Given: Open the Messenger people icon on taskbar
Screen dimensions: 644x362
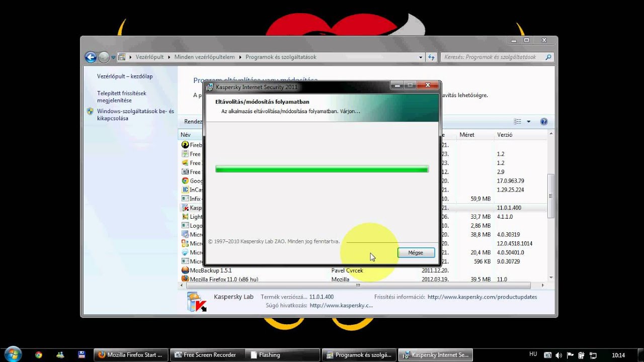Looking at the screenshot, I should point(60,355).
